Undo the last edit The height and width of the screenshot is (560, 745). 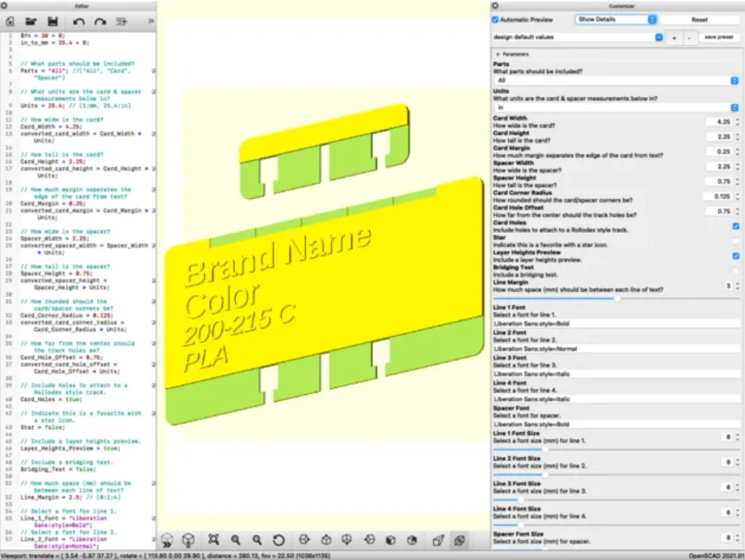click(79, 22)
